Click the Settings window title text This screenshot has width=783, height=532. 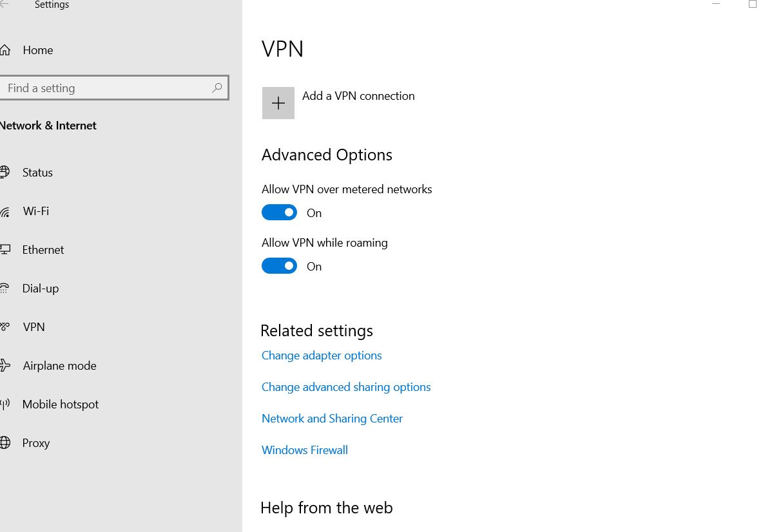(52, 5)
